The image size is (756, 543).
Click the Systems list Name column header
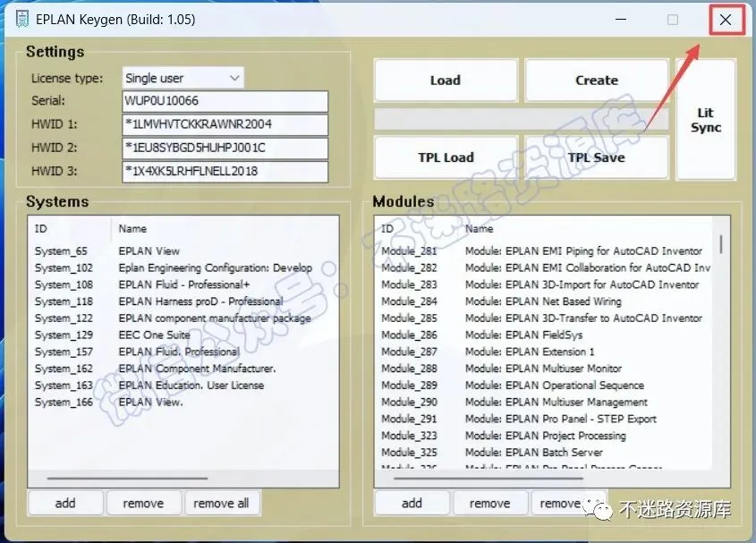[225, 229]
